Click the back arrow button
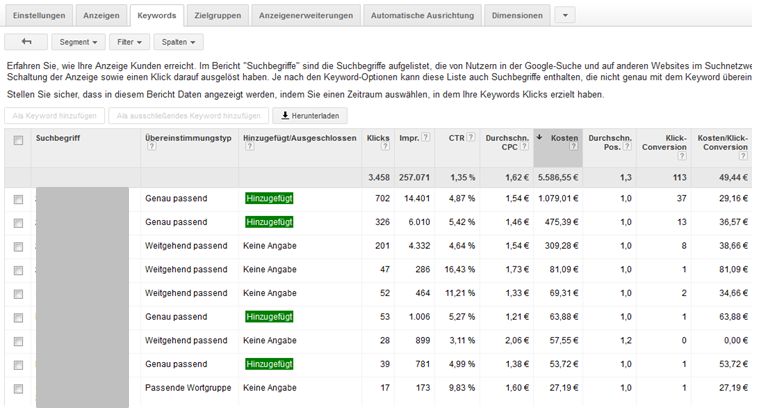767x408 pixels. [26, 42]
